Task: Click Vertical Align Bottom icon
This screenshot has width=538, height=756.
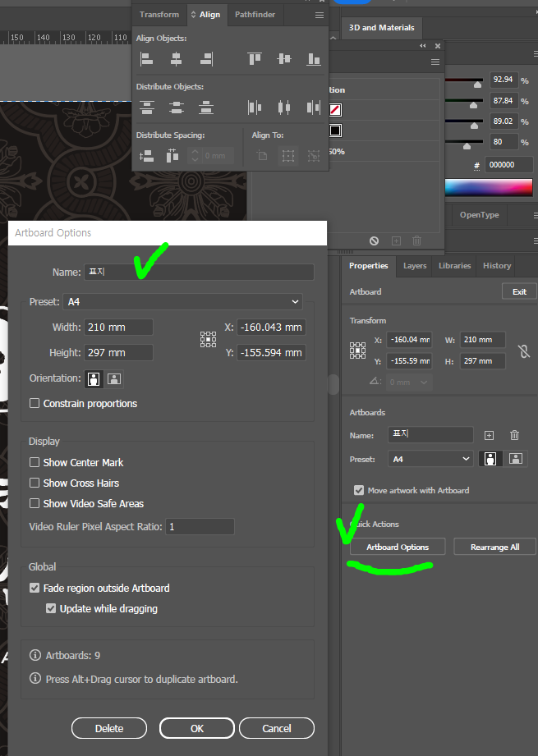Action: (x=314, y=59)
